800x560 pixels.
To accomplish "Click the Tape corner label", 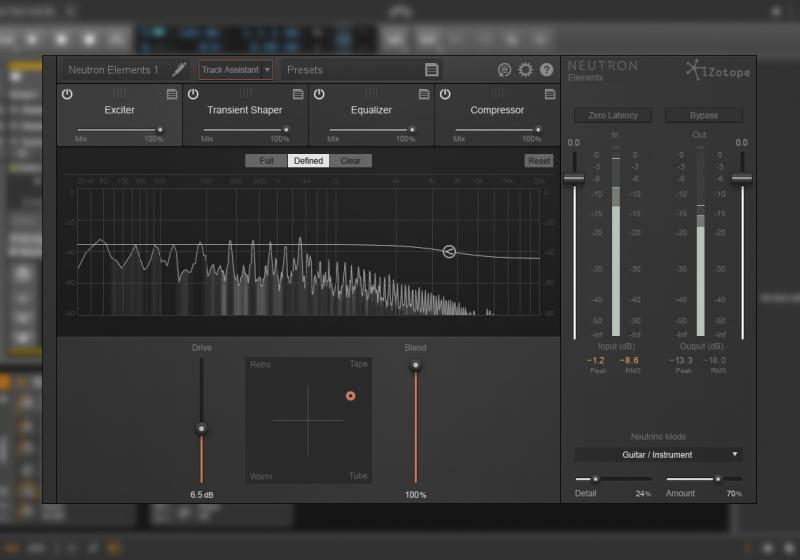I will [359, 364].
